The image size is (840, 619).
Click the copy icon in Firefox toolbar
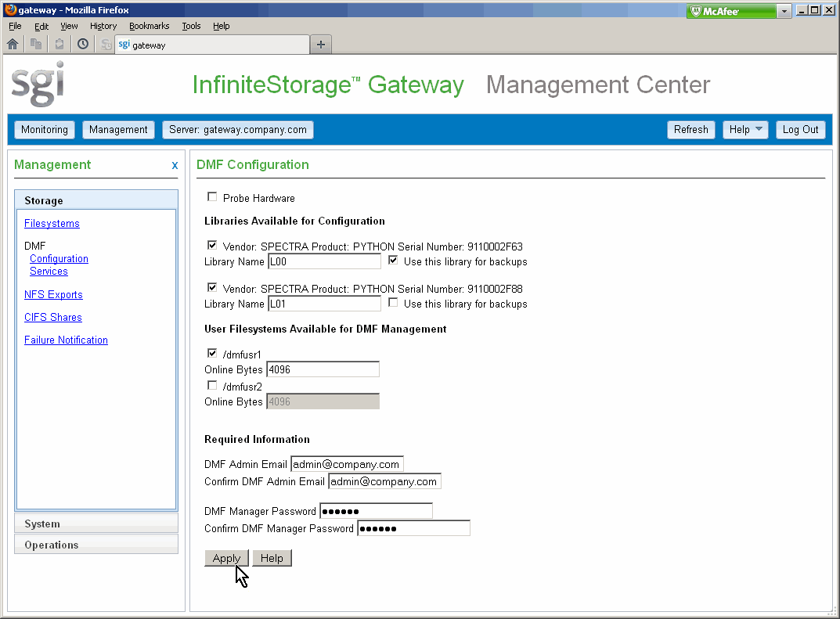(x=36, y=45)
